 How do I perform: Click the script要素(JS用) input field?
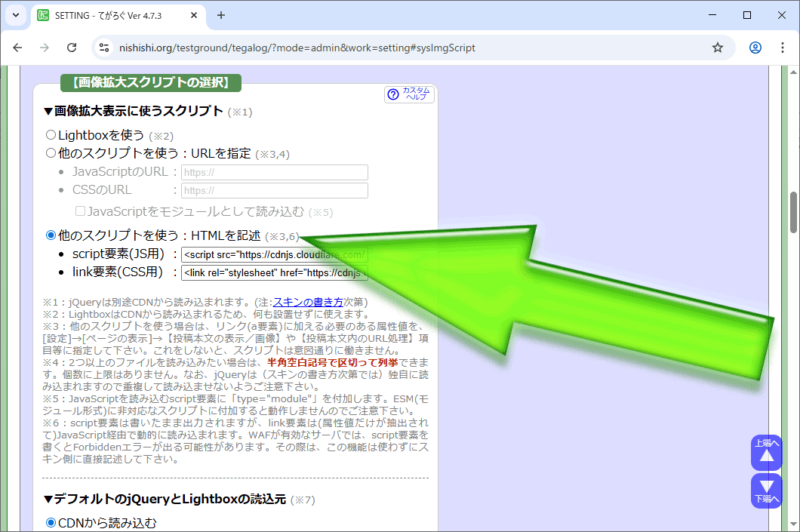275,254
